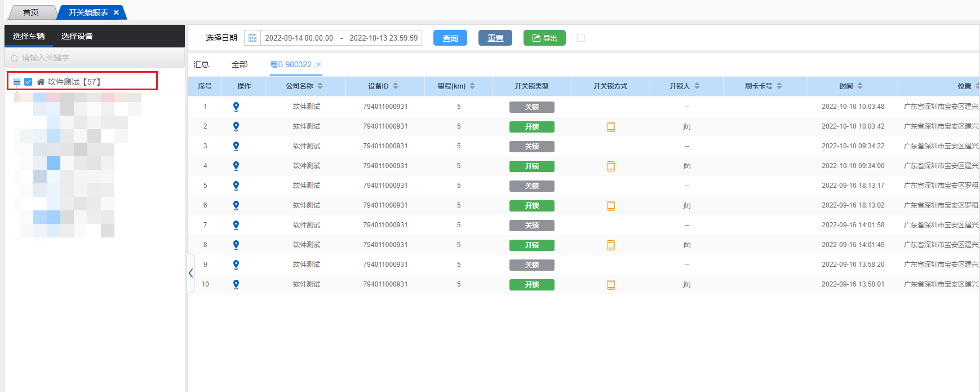The height and width of the screenshot is (392, 980).
Task: Close the 粤B 980322 vehicle tab
Action: click(x=318, y=64)
